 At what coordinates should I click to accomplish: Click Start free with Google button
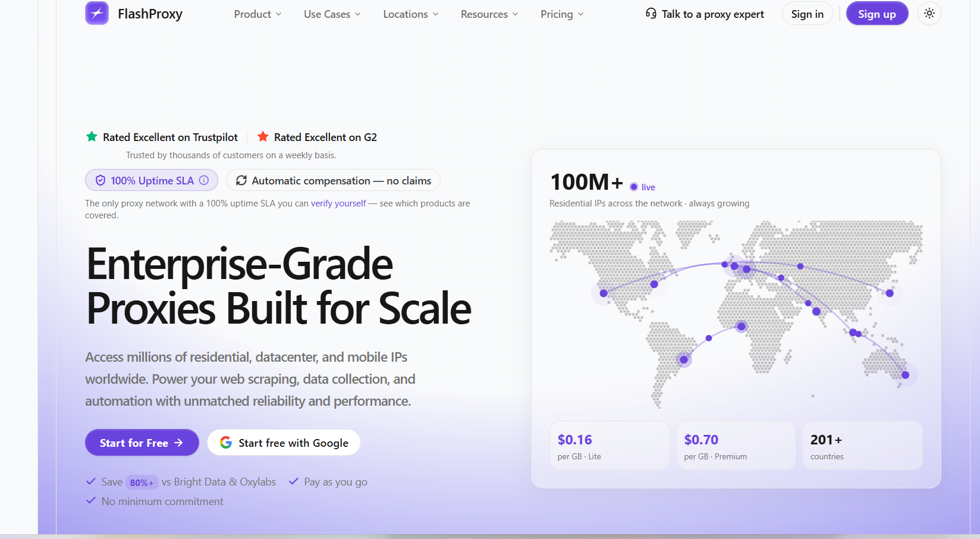coord(284,443)
